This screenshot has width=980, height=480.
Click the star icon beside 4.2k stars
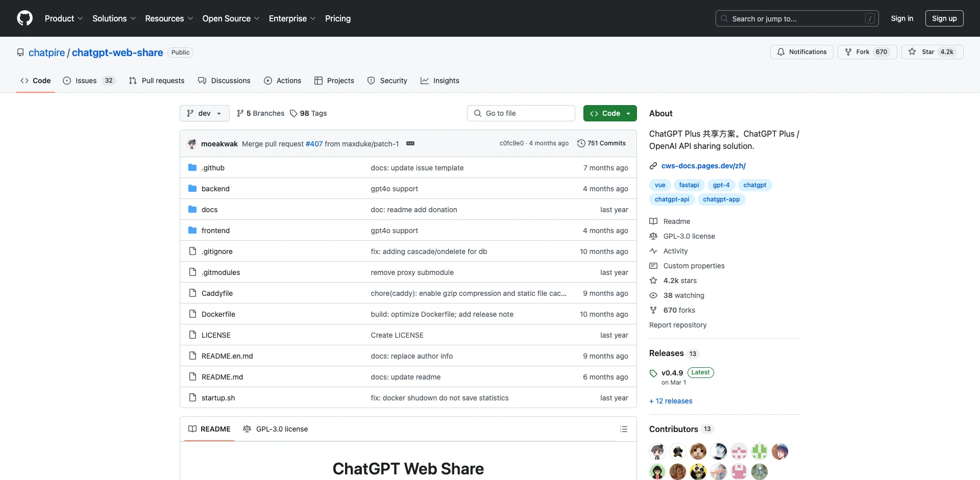[653, 281]
